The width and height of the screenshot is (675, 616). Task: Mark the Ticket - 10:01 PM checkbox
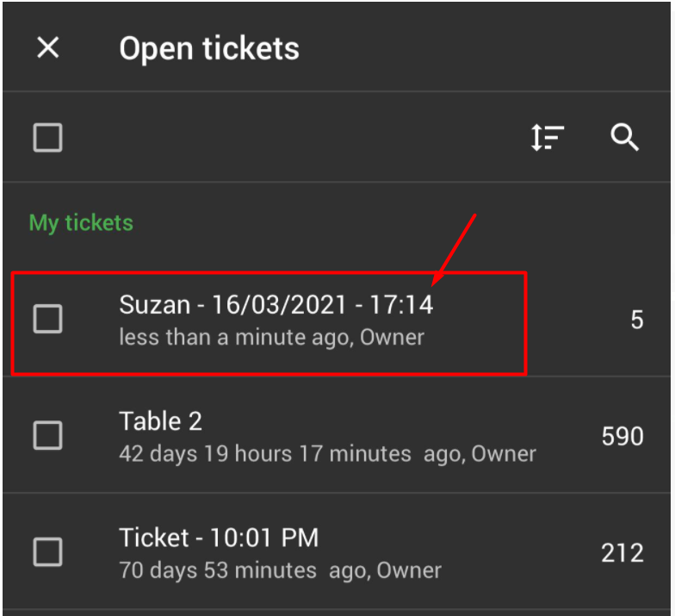point(47,551)
